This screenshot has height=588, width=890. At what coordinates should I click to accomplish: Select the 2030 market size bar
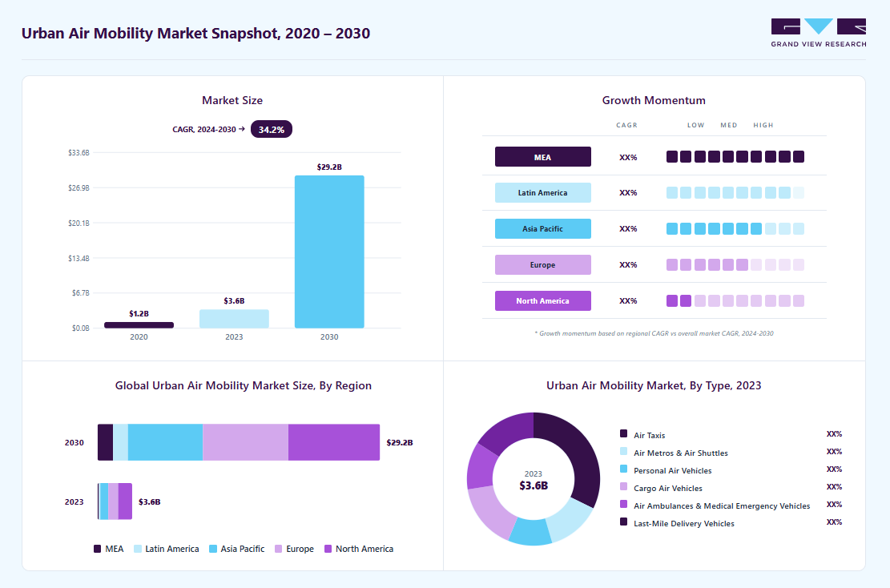(329, 252)
